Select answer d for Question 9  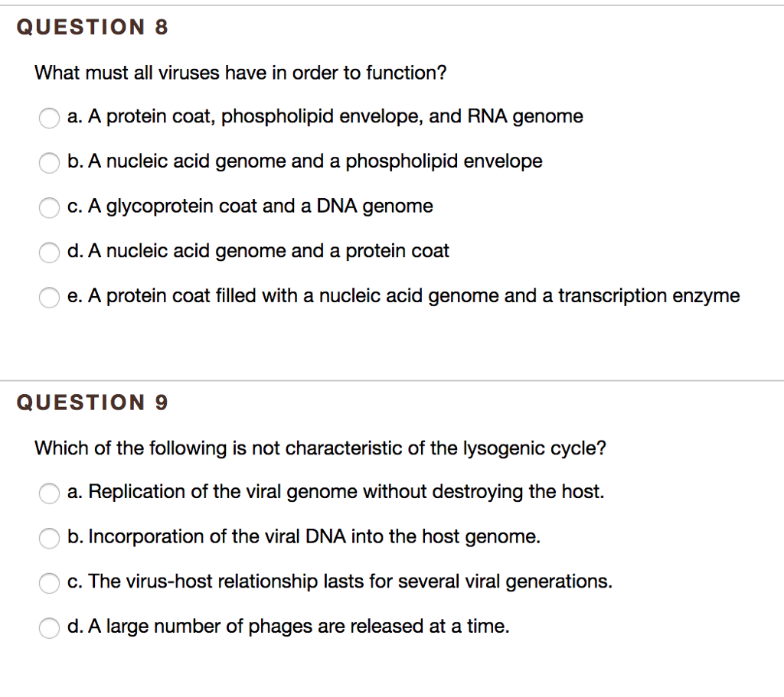pyautogui.click(x=49, y=627)
